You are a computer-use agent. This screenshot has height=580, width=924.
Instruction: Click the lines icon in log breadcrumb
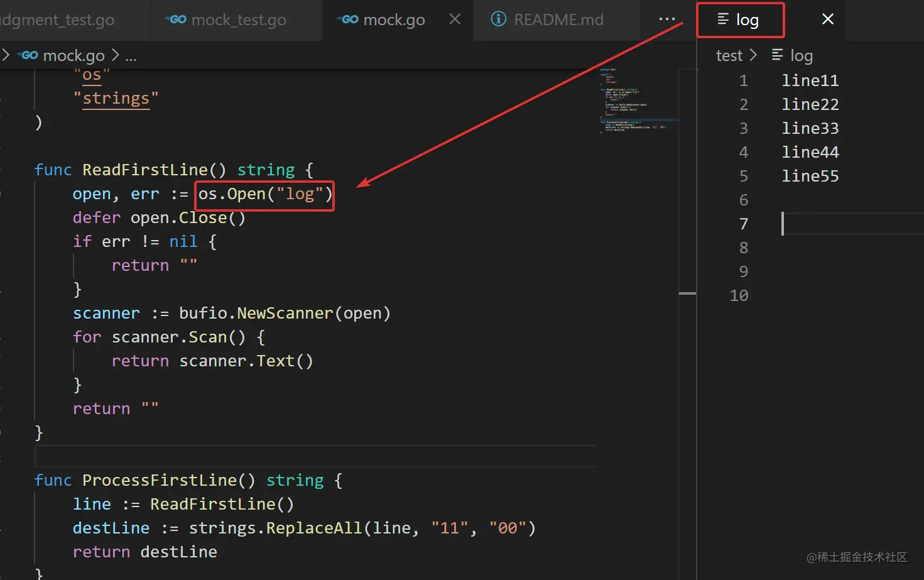click(777, 55)
